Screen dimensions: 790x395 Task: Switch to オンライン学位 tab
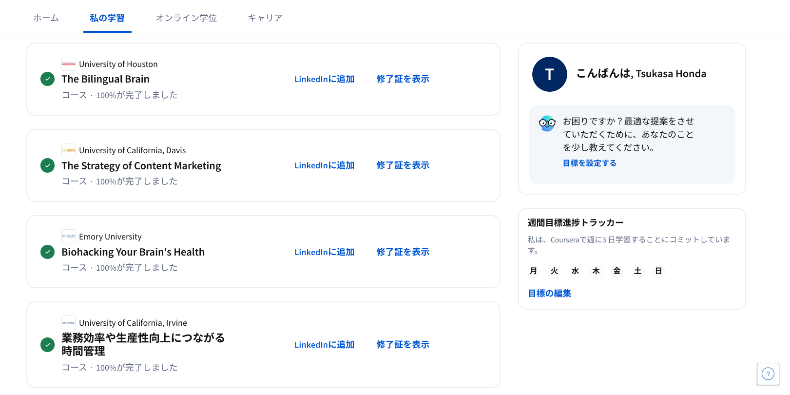186,18
